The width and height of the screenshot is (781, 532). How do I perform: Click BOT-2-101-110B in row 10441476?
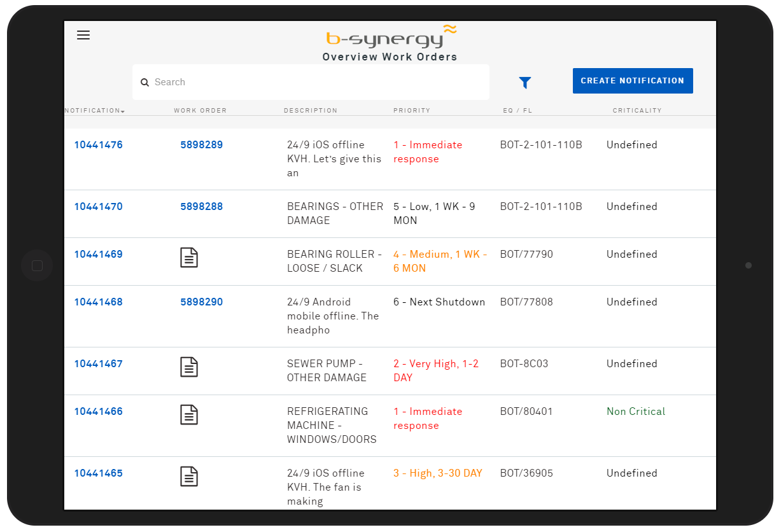click(541, 145)
